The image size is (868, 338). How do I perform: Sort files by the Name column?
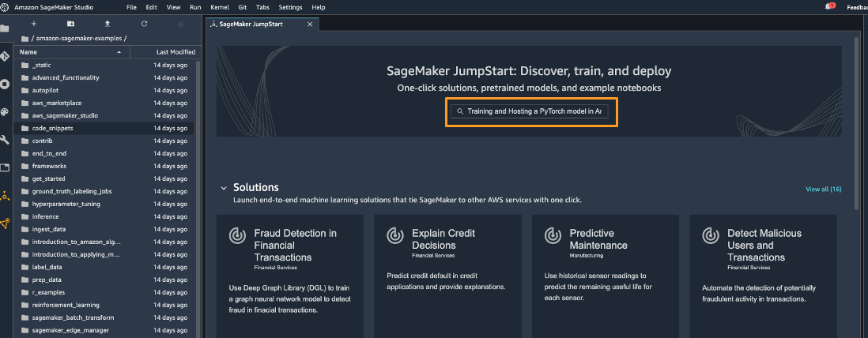tap(71, 52)
